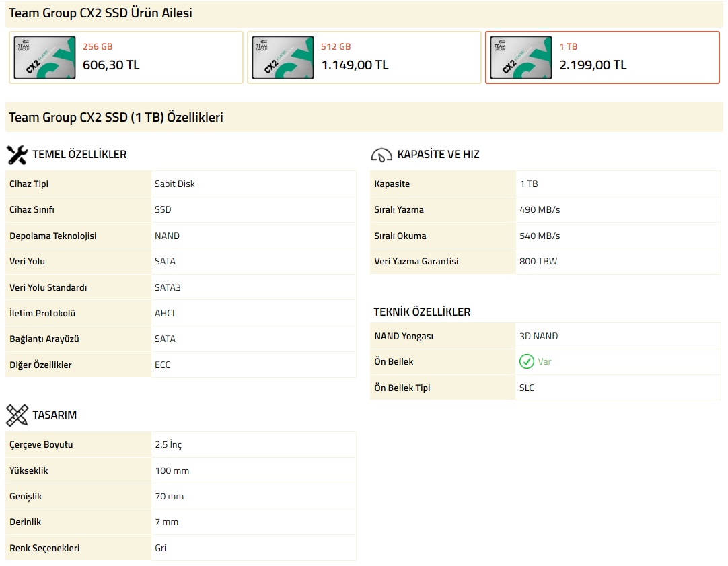Screen dimensions: 728x566
Task: Click the Renk Seçenekleri label
Action: coord(44,548)
